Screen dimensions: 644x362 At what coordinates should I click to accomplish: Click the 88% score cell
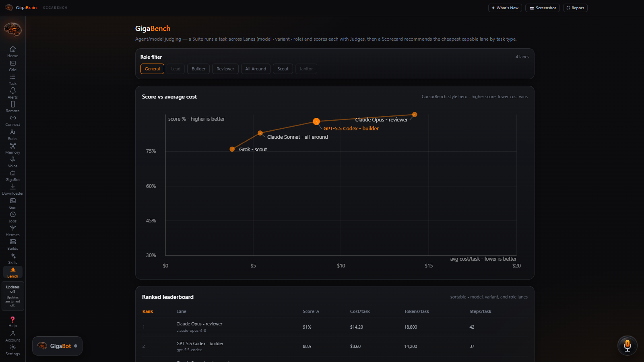coord(307,346)
